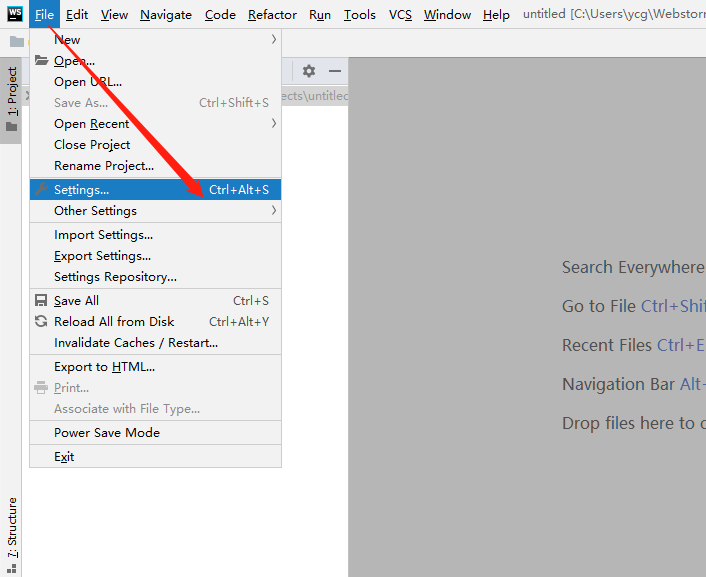Screen dimensions: 706x577
Task: Open the Run menu
Action: (320, 14)
